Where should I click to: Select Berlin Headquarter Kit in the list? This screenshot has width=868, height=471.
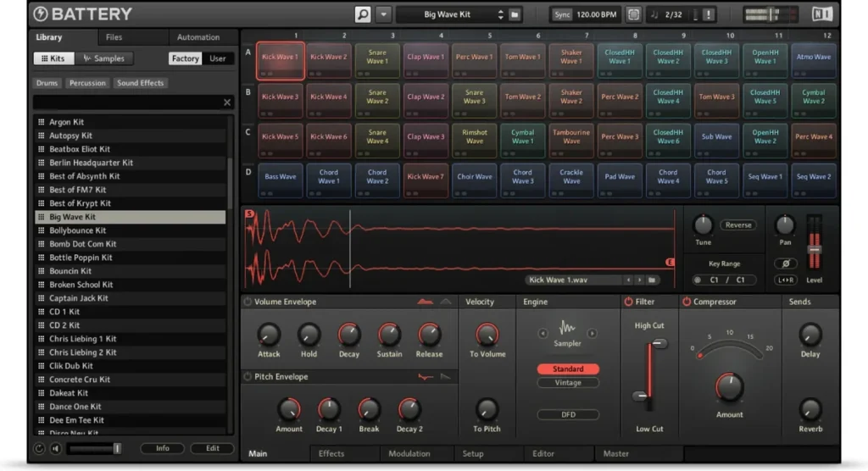(131, 163)
